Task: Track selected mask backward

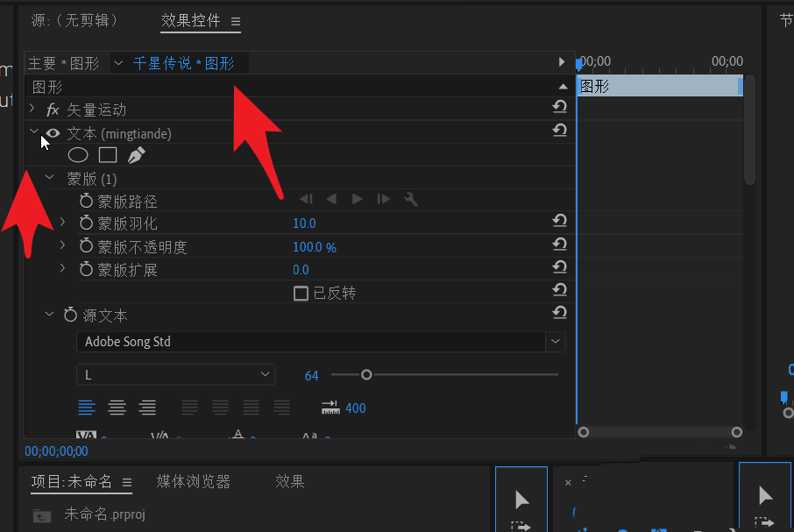Action: [331, 200]
